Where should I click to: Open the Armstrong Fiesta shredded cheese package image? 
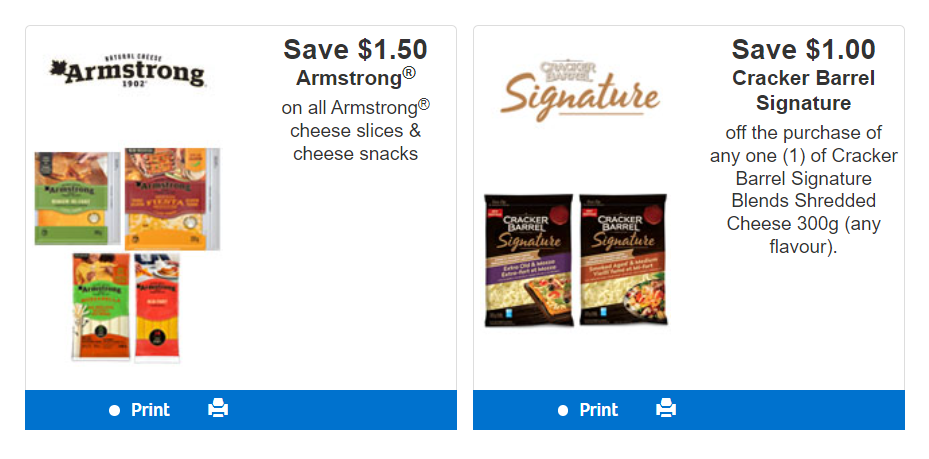(171, 198)
